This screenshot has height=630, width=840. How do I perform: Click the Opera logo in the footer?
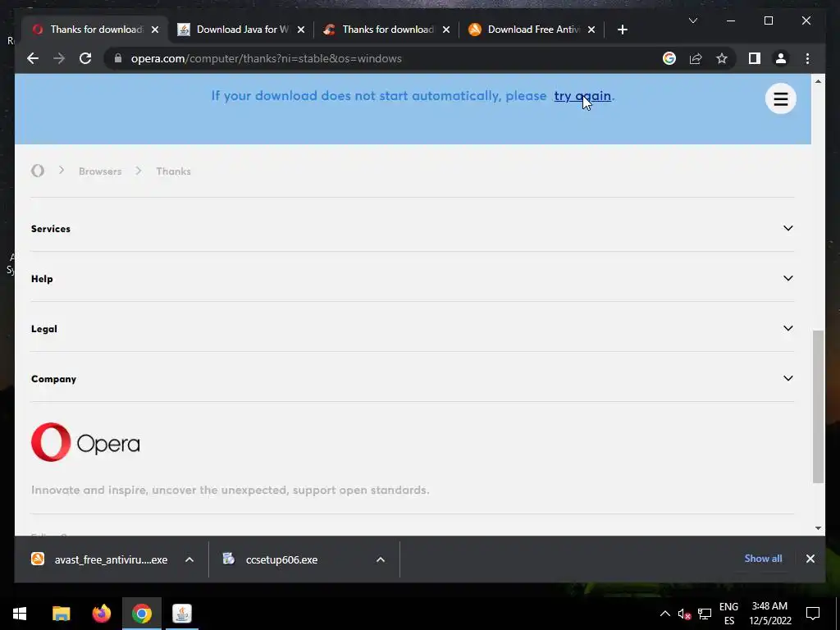click(x=85, y=442)
